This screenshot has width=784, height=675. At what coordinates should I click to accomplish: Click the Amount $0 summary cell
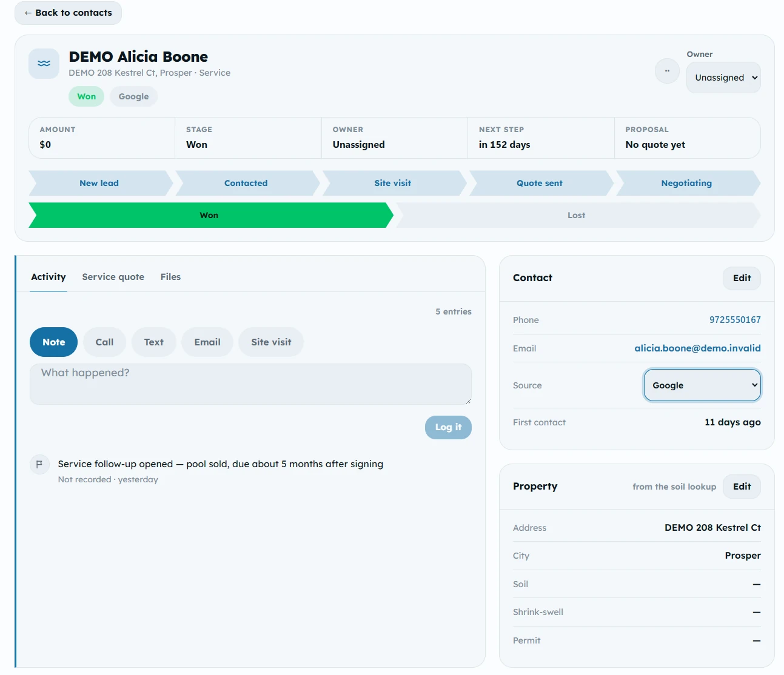pos(102,138)
